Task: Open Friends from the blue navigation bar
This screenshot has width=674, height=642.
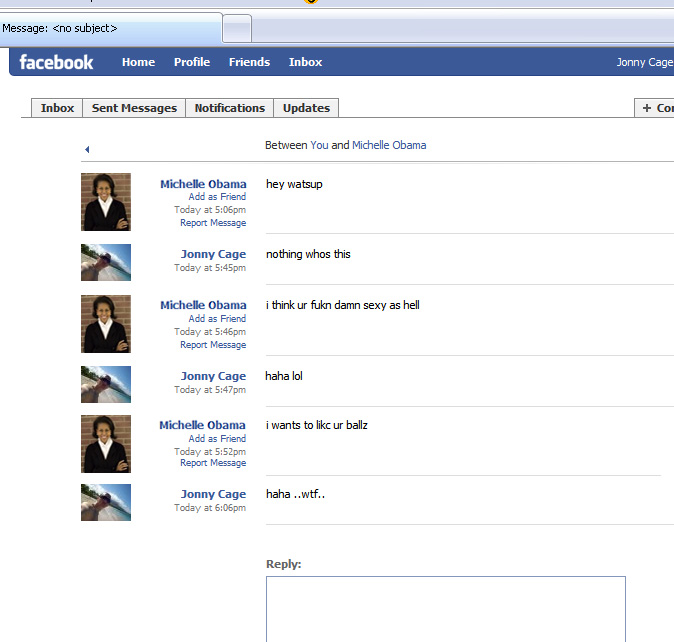Action: 249,62
